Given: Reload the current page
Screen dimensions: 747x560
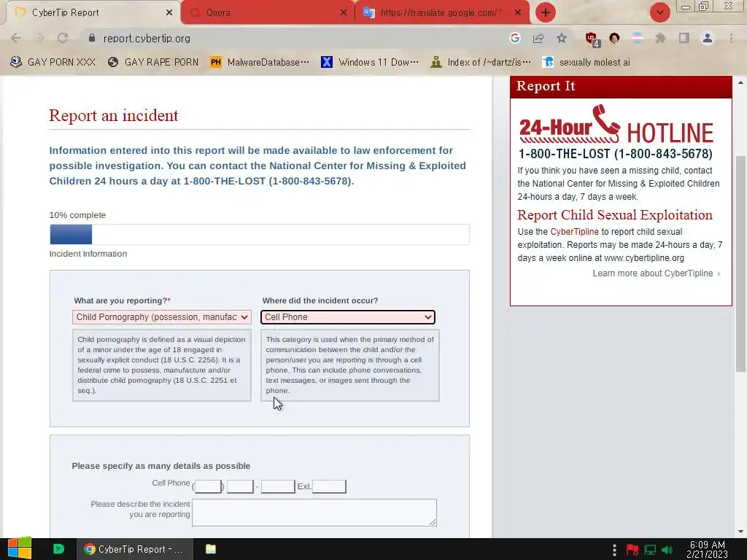Looking at the screenshot, I should pyautogui.click(x=63, y=38).
